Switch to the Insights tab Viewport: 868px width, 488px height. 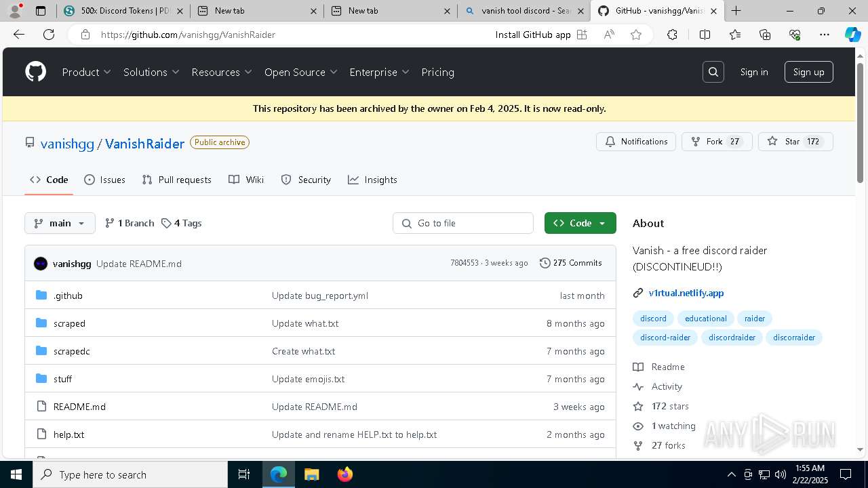pos(372,180)
